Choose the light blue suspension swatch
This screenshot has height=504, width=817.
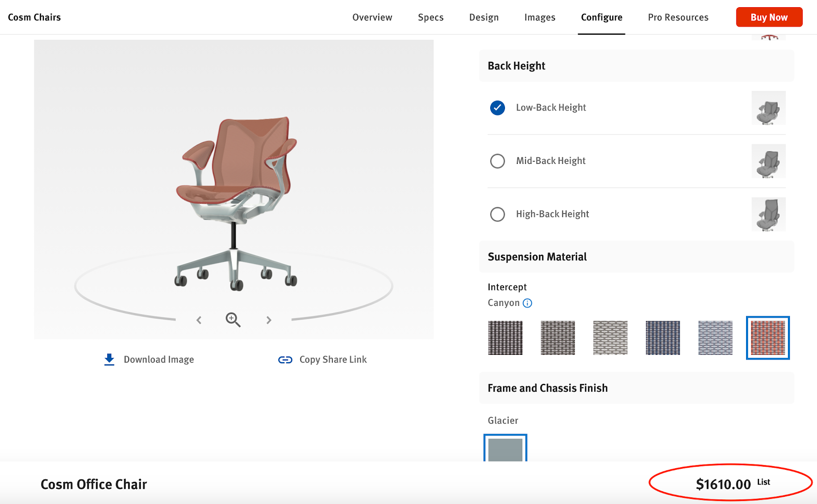[715, 338]
